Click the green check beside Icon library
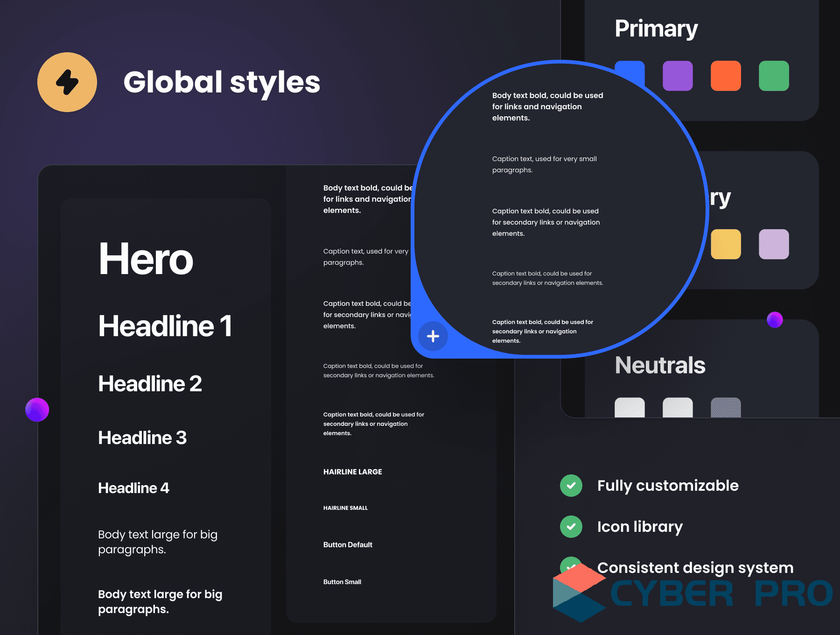The image size is (840, 635). click(571, 527)
